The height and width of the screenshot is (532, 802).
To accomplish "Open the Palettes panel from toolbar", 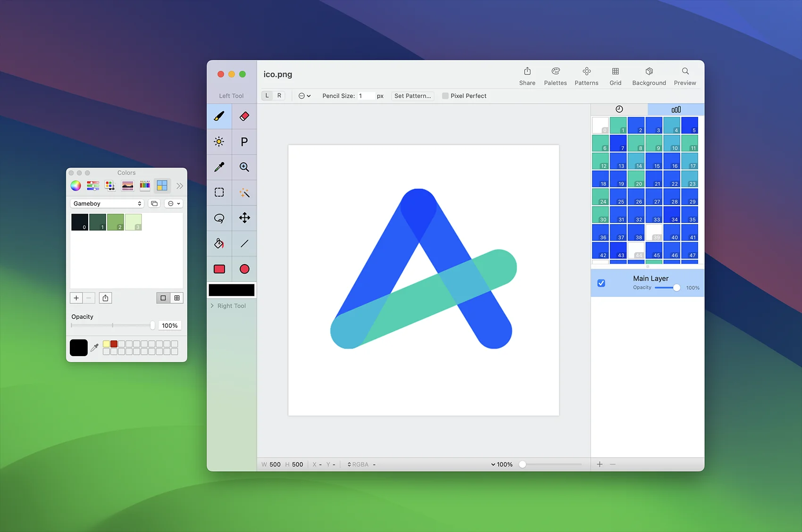I will pyautogui.click(x=556, y=76).
